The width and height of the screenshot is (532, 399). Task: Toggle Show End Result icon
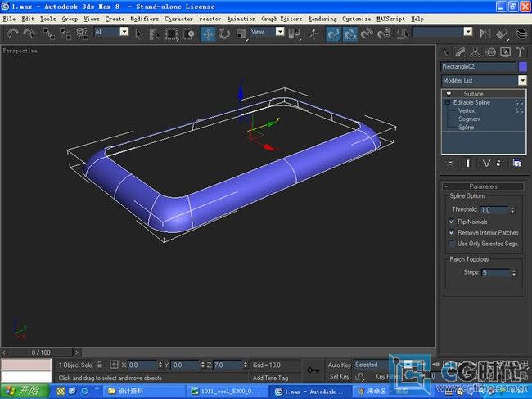[x=468, y=164]
